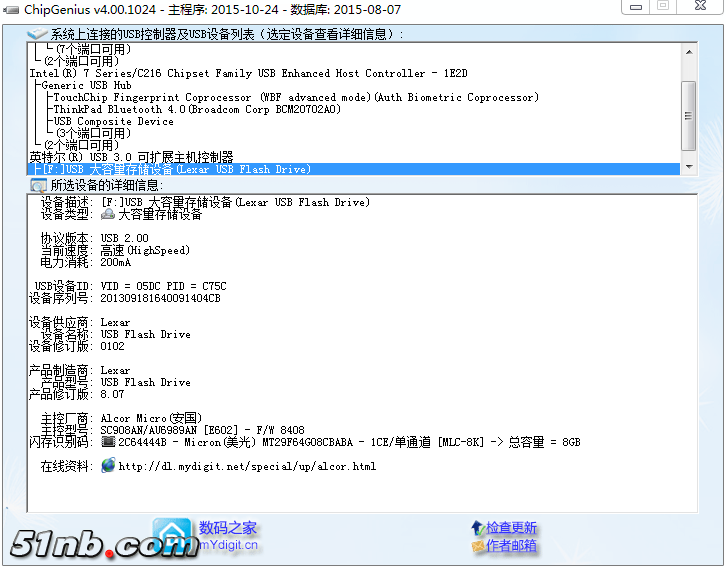
Task: Click the serial number 201309181640091404CB
Action: (x=160, y=298)
